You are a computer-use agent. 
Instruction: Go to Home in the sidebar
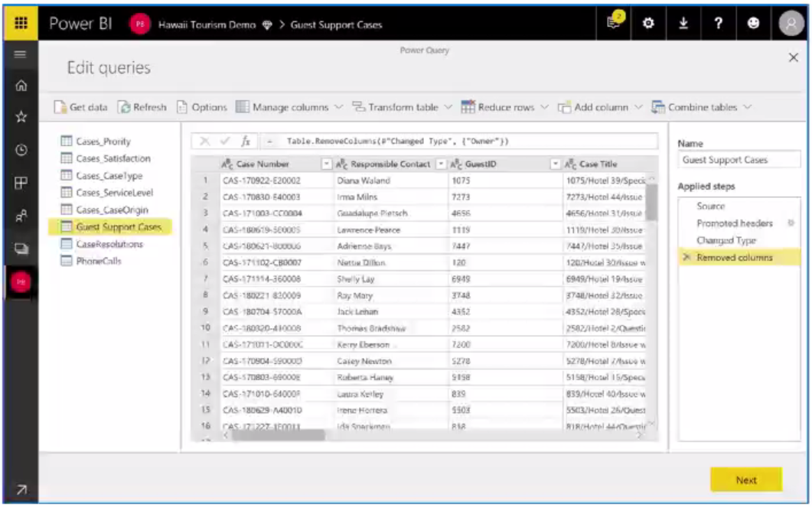[21, 86]
